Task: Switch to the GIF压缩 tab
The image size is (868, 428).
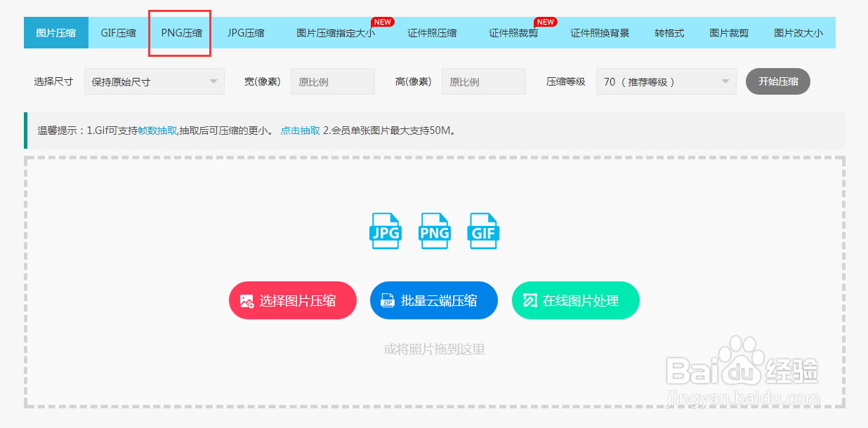Action: 117,32
